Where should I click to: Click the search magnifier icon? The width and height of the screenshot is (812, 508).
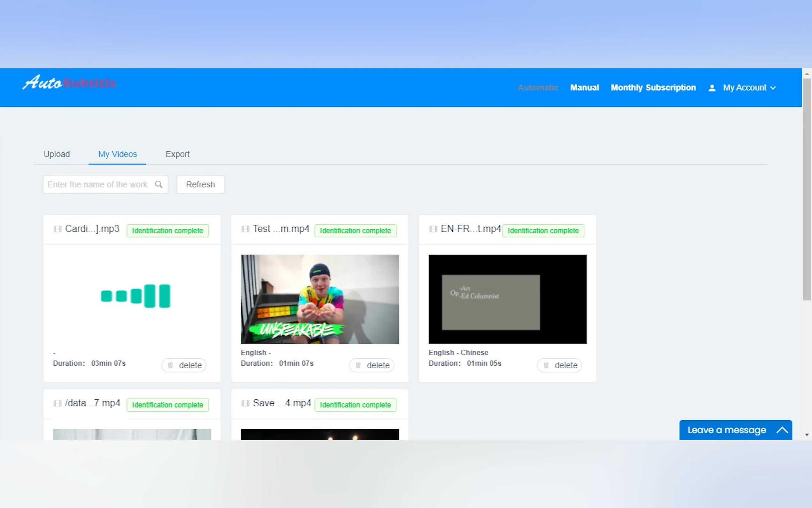[x=159, y=184]
